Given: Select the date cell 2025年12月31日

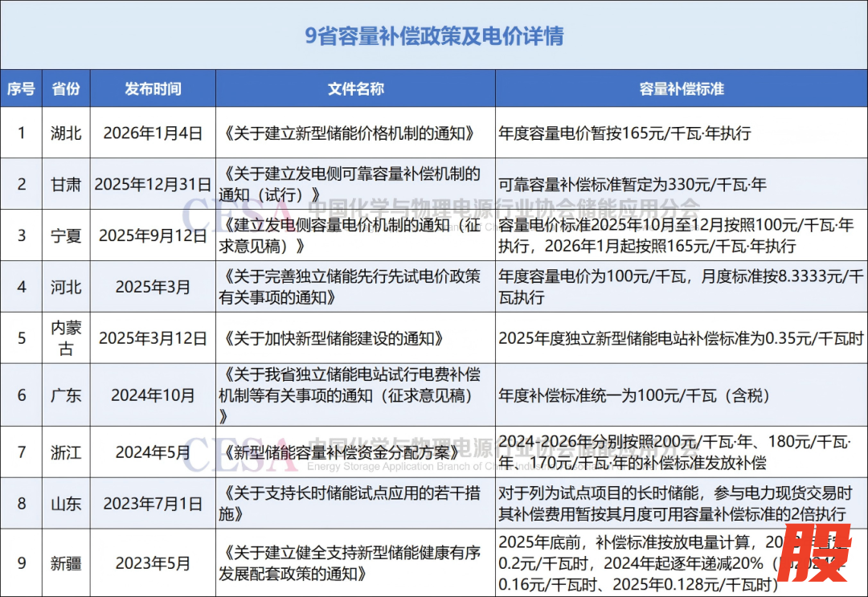Looking at the screenshot, I should [x=153, y=185].
